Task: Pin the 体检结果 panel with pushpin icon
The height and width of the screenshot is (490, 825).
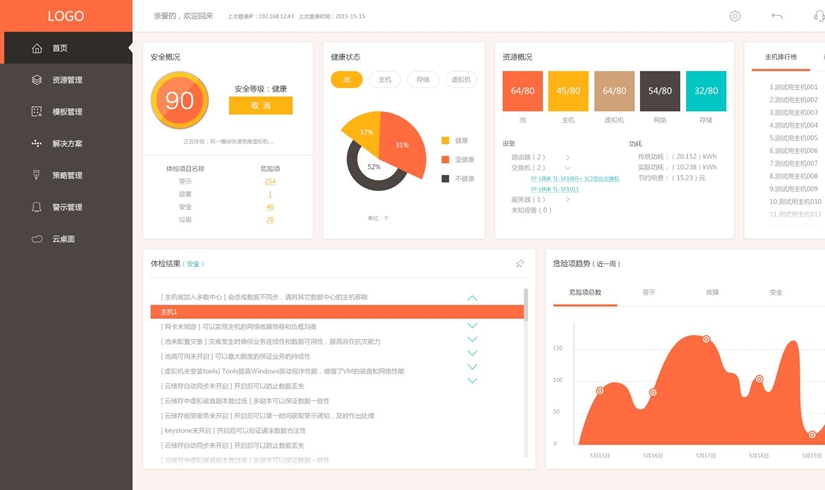Action: pos(520,263)
